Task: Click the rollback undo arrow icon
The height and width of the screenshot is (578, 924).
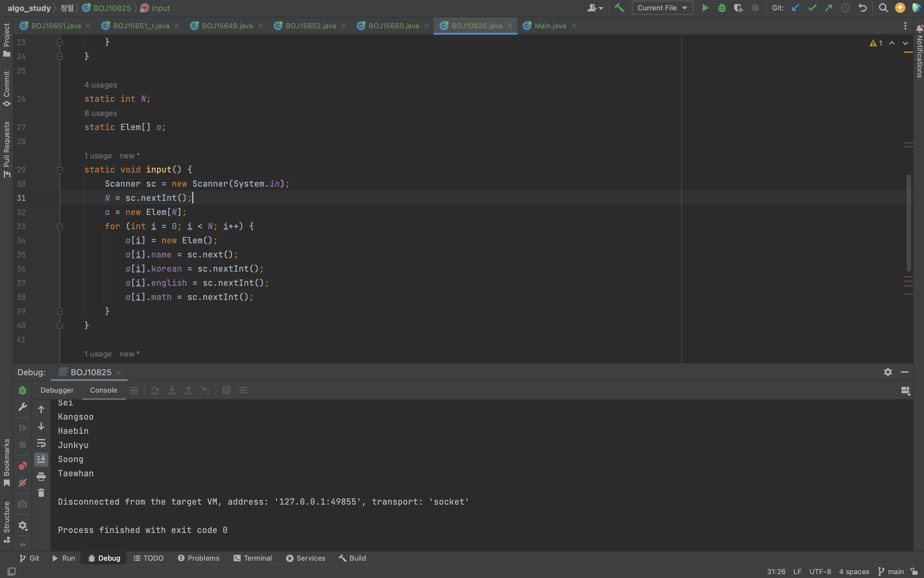Action: tap(863, 8)
